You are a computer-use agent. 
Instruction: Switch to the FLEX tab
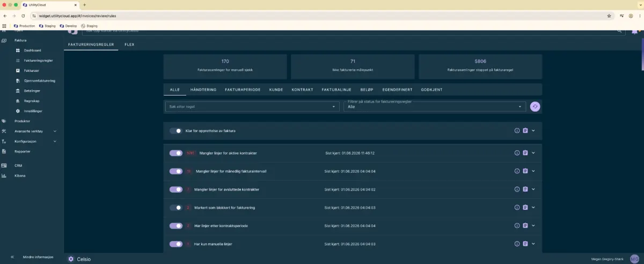point(129,45)
